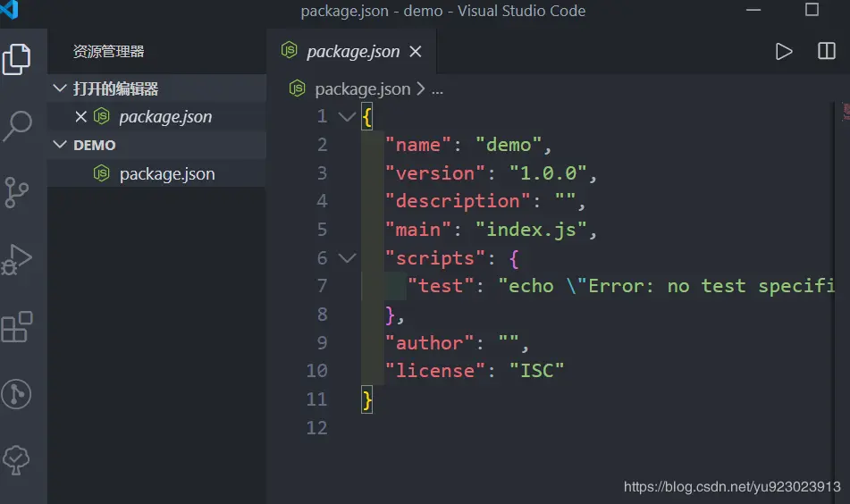Open the Search view in activity bar

[x=17, y=126]
